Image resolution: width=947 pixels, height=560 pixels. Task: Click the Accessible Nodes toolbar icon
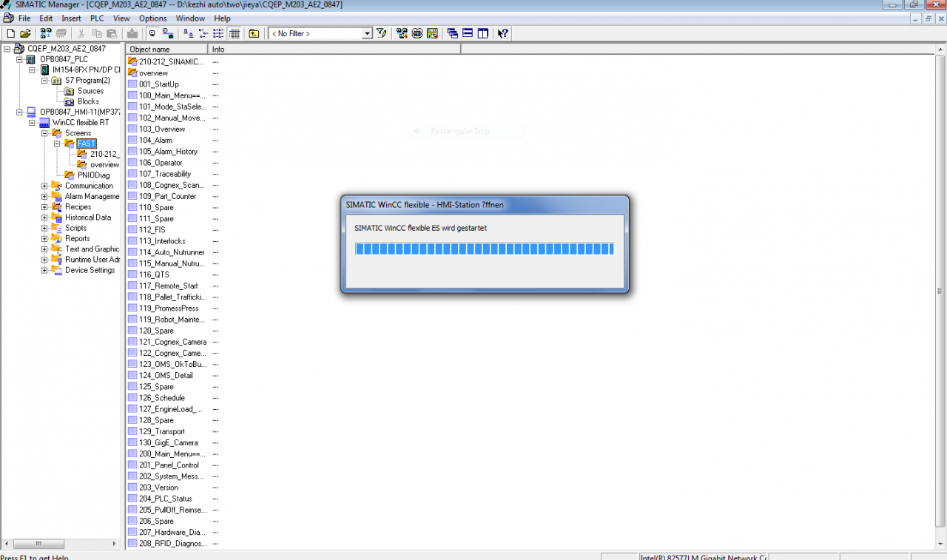(46, 33)
